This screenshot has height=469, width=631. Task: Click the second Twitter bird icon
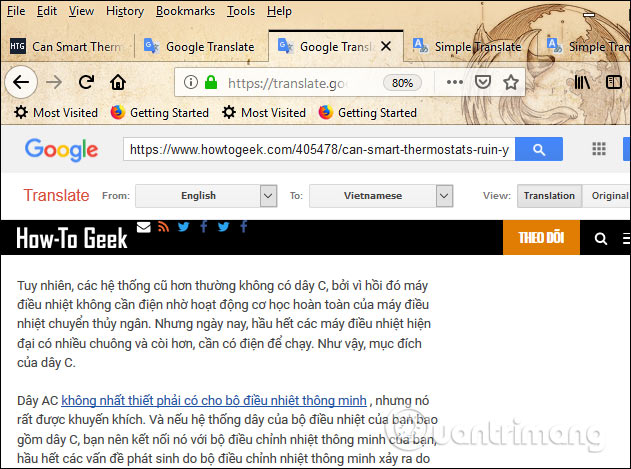[x=223, y=227]
